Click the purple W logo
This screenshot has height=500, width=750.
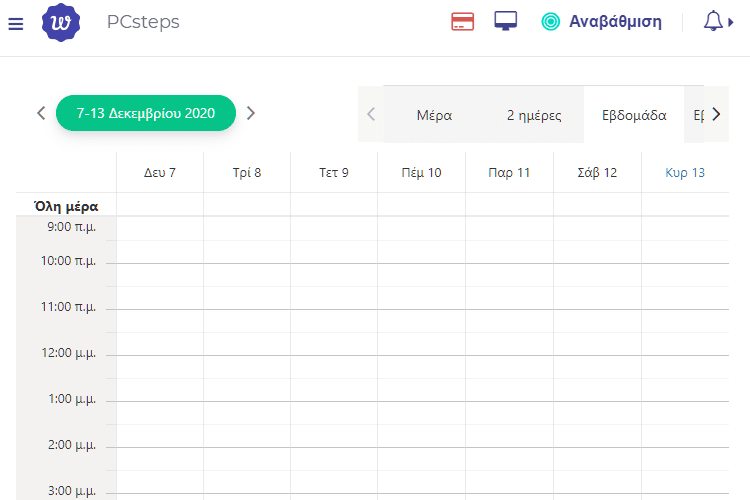(61, 22)
